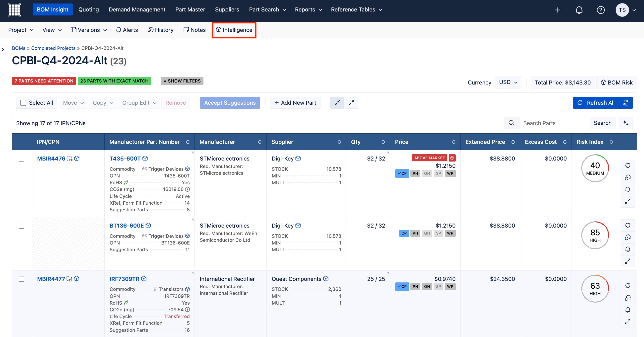
Task: Open the notifications bell in top bar
Action: point(579,10)
